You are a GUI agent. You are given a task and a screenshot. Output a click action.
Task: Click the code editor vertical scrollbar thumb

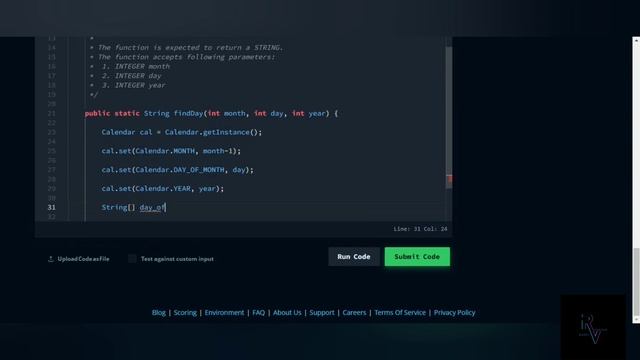tap(449, 118)
